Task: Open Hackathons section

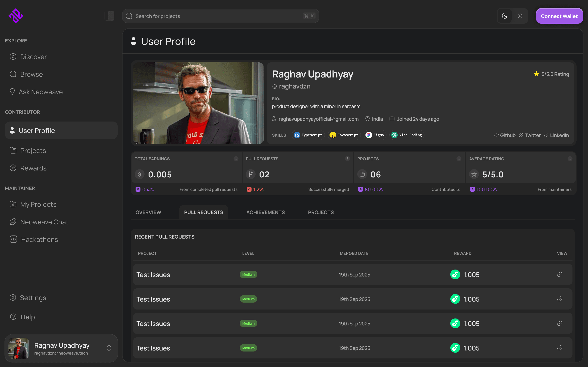Action: [x=39, y=240]
